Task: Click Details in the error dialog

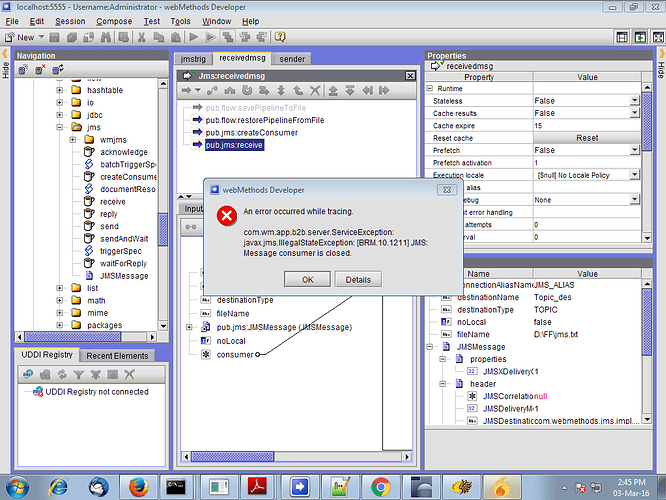Action: pos(358,280)
